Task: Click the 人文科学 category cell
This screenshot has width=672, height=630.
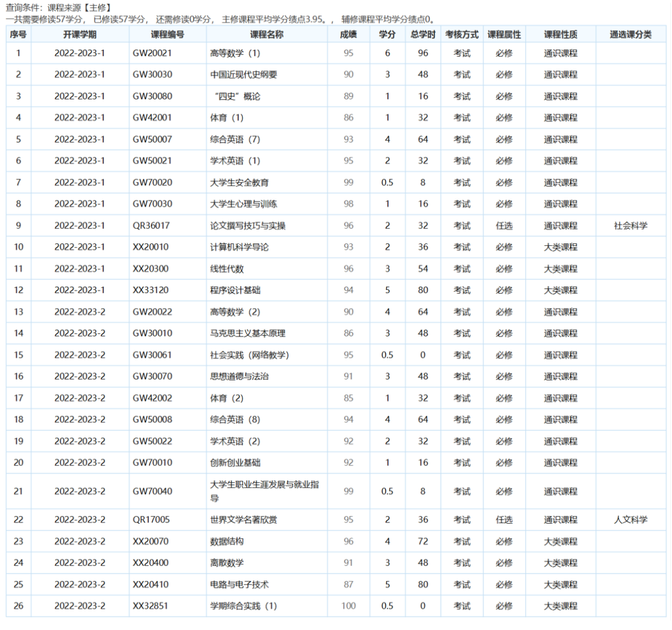Action: click(631, 520)
